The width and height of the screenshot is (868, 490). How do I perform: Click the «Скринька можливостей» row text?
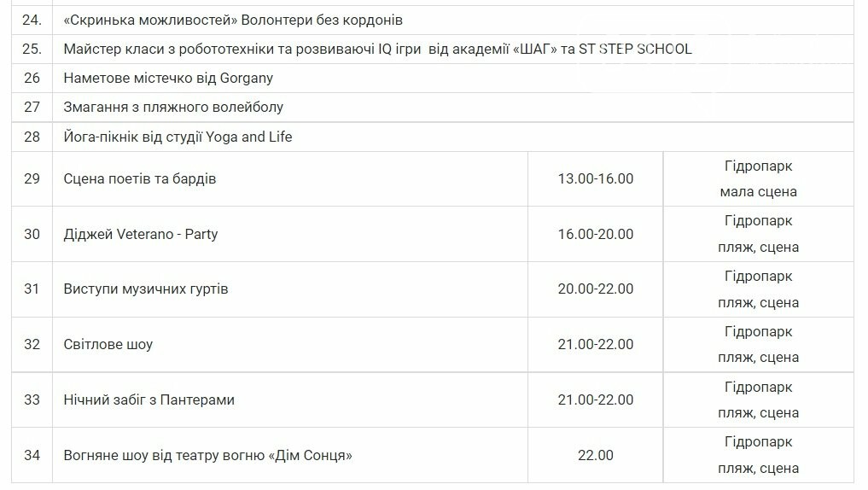[x=233, y=20]
